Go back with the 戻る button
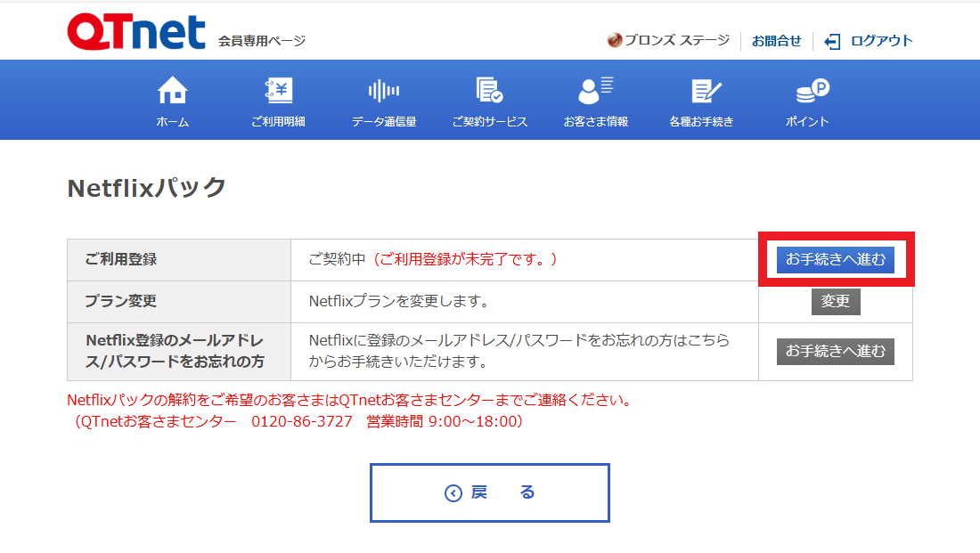 (489, 493)
